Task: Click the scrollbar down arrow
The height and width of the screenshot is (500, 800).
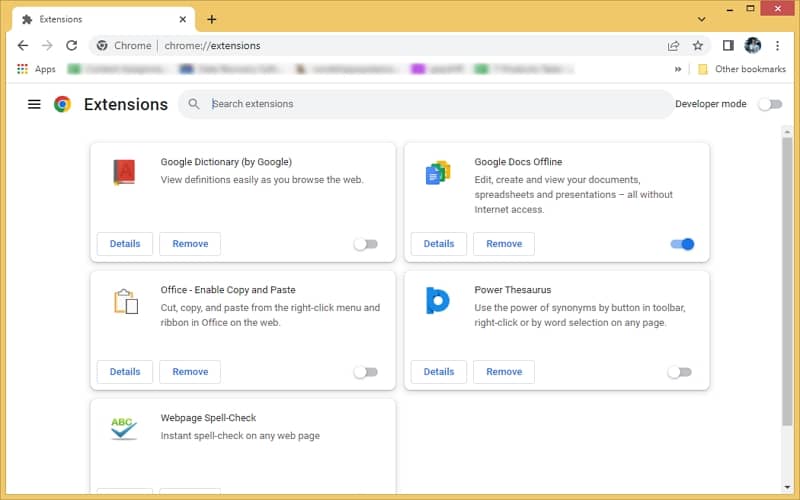Action: pyautogui.click(x=787, y=487)
